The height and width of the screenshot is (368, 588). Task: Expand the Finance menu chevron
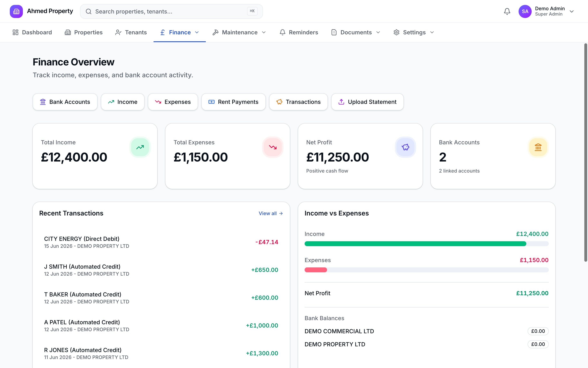197,32
